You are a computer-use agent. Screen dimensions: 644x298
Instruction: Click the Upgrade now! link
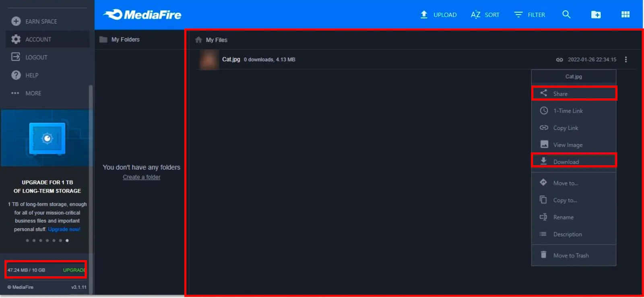point(64,229)
